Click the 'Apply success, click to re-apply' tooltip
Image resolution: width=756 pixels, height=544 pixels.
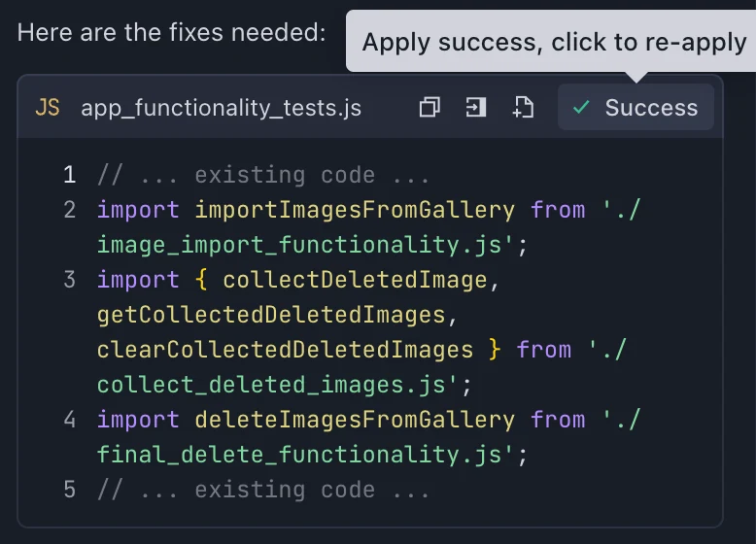(551, 42)
